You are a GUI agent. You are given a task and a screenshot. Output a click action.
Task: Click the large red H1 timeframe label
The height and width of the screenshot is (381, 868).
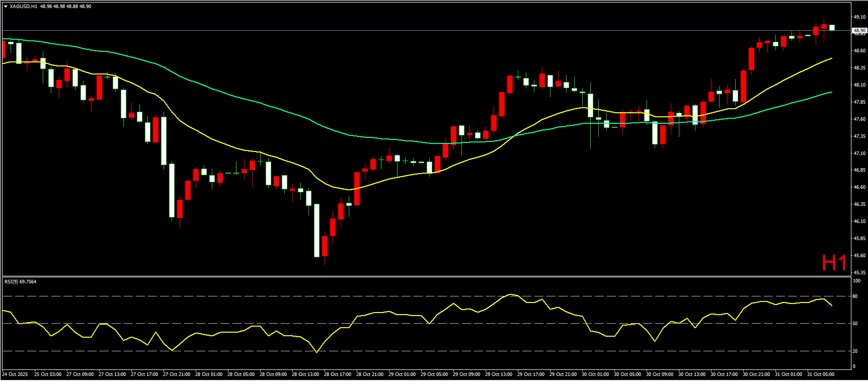click(x=834, y=263)
